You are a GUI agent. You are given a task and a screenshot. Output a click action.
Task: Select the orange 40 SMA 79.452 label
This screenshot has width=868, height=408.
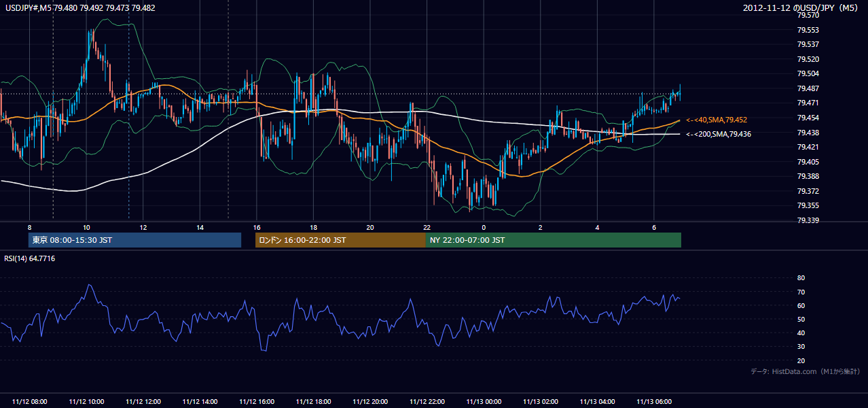tap(717, 120)
